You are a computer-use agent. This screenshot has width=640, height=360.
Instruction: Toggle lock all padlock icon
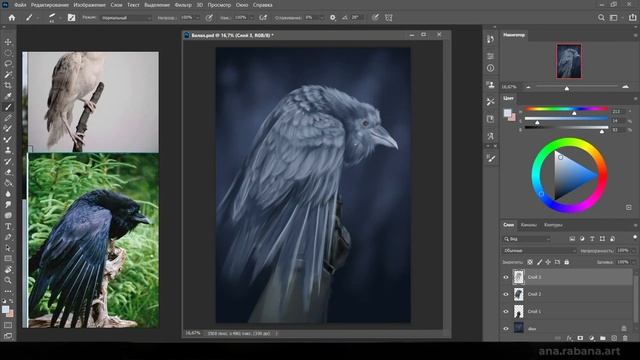click(567, 262)
